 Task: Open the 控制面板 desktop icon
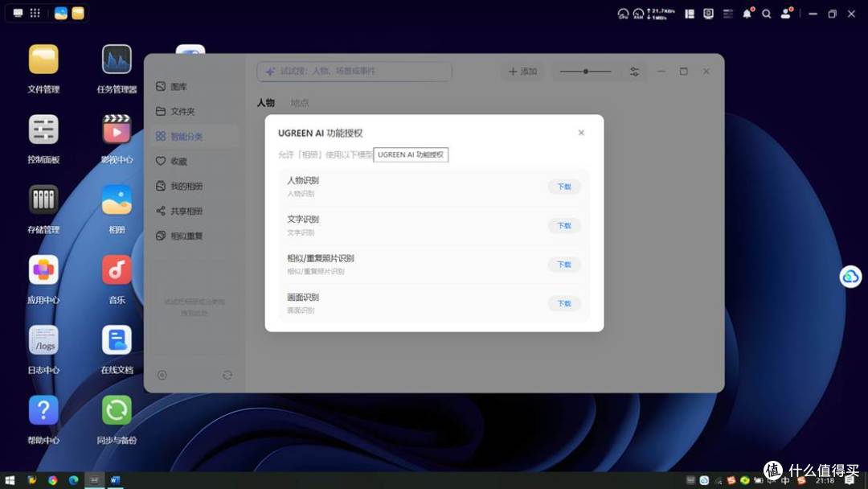(x=43, y=129)
